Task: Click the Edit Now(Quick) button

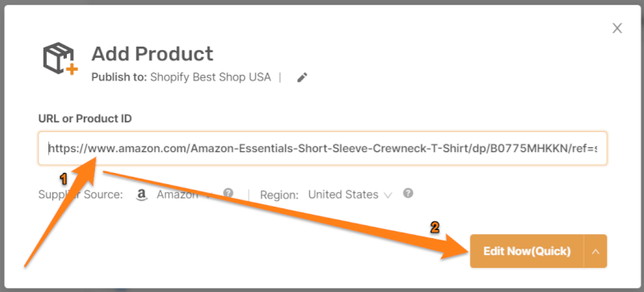Action: click(527, 251)
